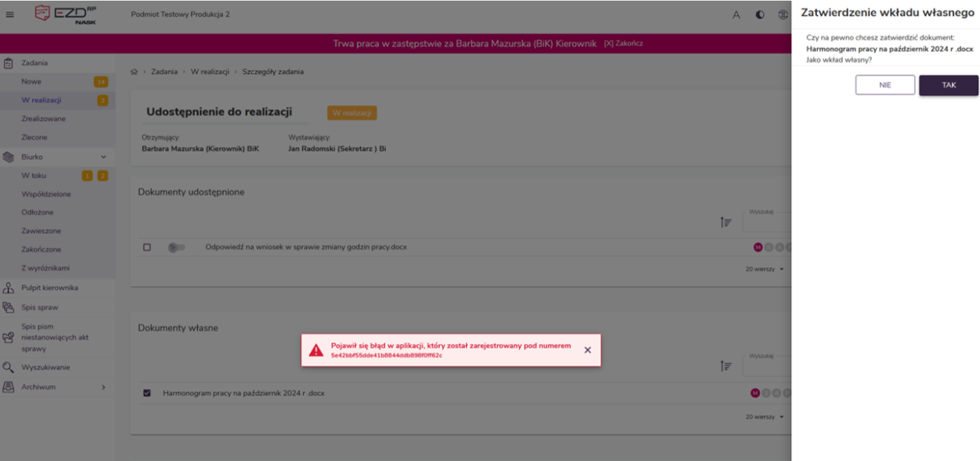The height and width of the screenshot is (461, 980).
Task: Check the Odpowiedź na wniosek document checkbox
Action: click(x=147, y=247)
